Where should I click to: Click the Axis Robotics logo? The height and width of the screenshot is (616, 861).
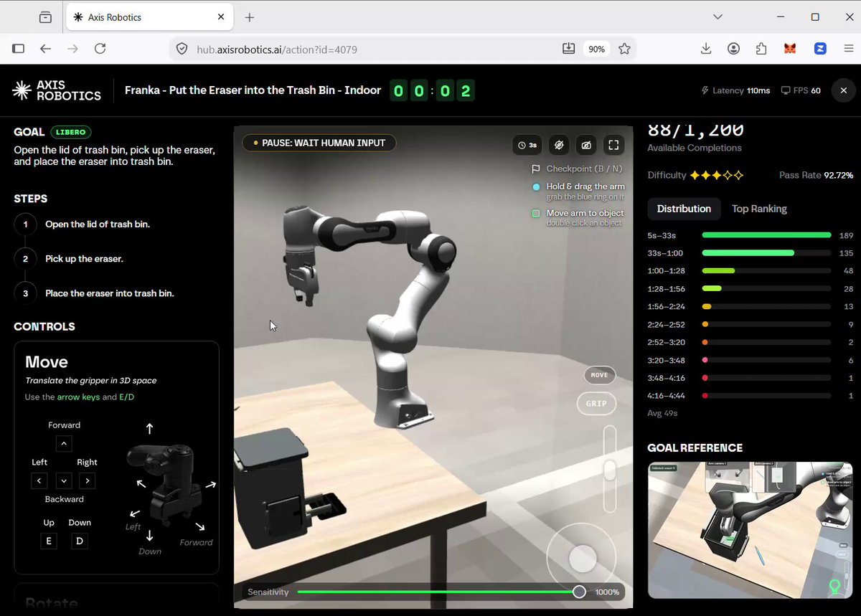coord(57,90)
